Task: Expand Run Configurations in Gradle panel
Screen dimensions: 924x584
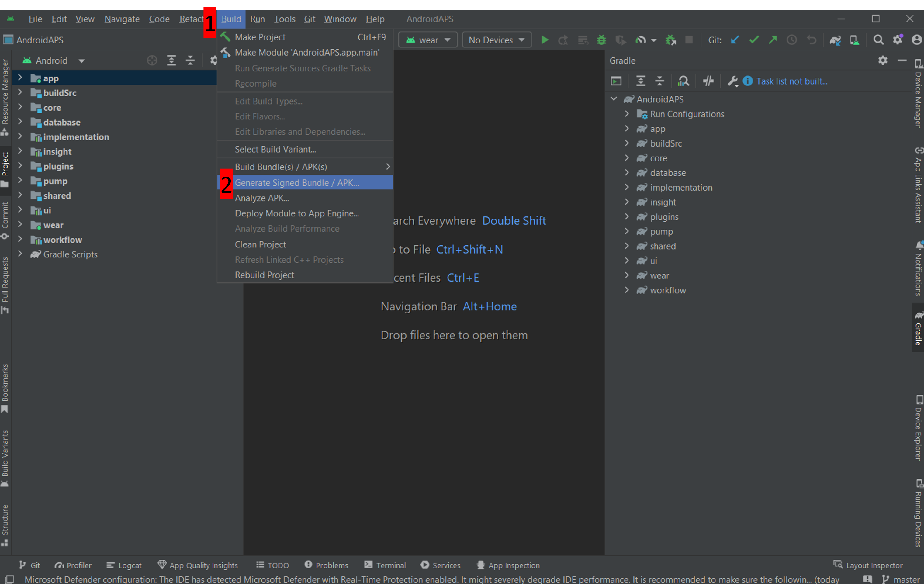Action: click(627, 114)
